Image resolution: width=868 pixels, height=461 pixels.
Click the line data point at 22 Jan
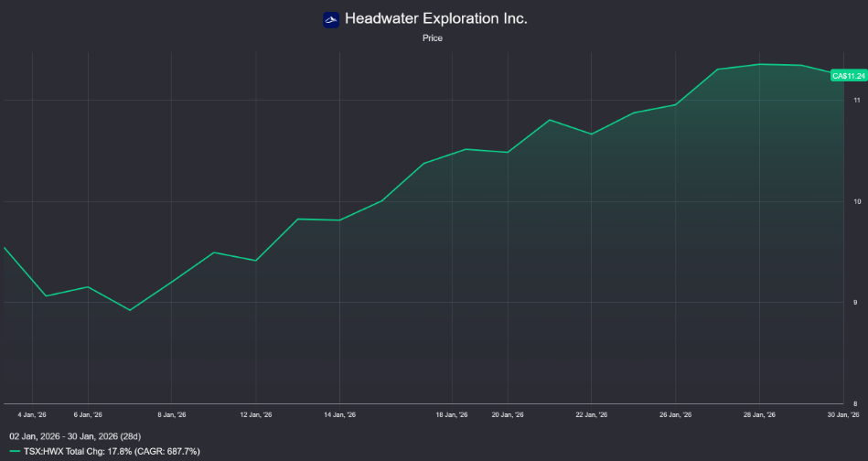point(591,134)
